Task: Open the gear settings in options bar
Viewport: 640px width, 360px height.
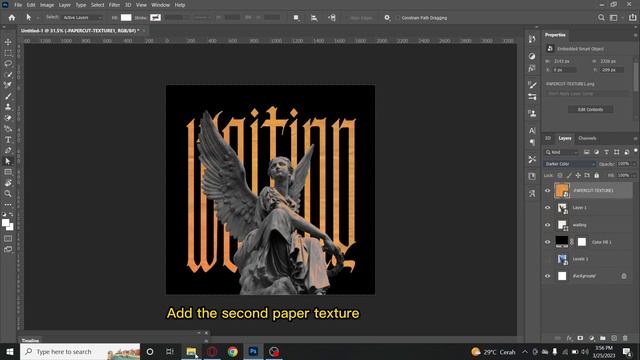Action: point(387,18)
